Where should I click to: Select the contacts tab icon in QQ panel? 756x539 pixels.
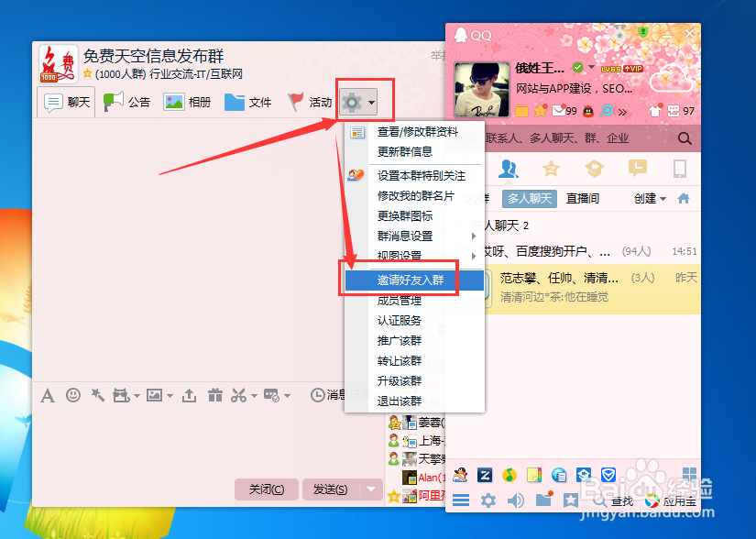pyautogui.click(x=509, y=169)
